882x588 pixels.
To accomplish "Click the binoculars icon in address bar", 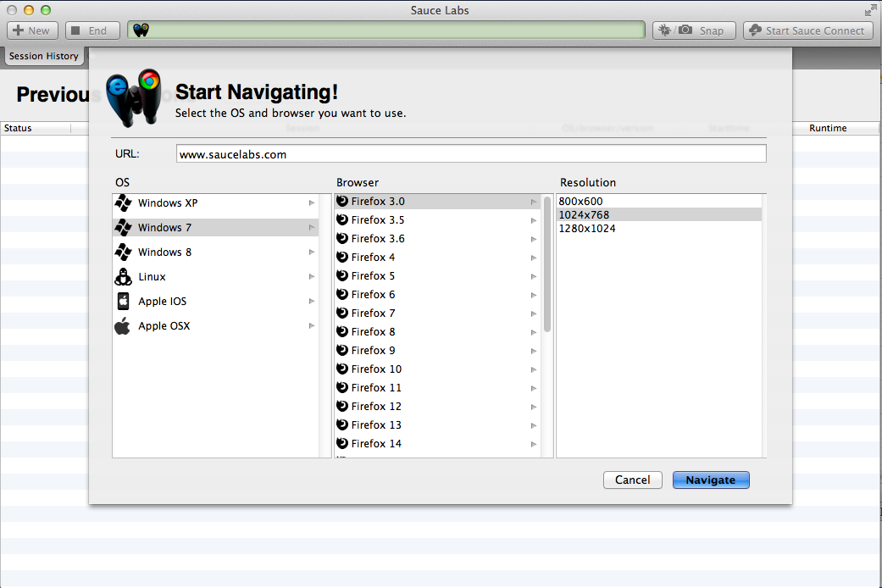I will 141,31.
